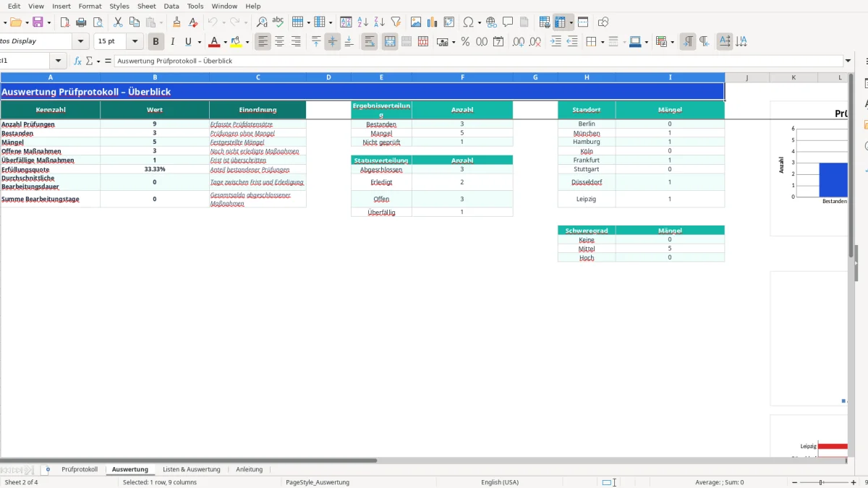The width and height of the screenshot is (868, 488).
Task: Click the font color red swatch
Action: click(x=213, y=42)
